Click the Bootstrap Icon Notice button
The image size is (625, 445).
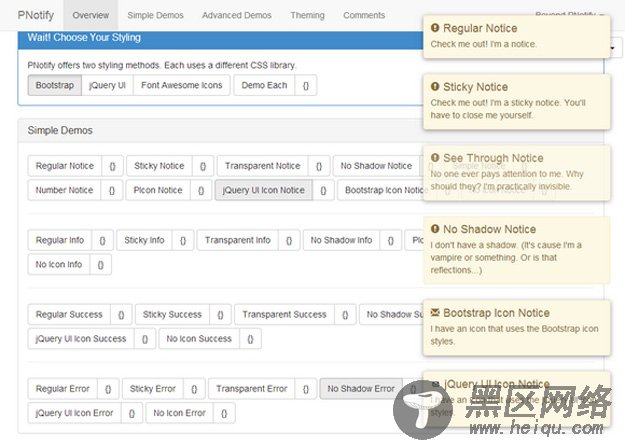(384, 190)
